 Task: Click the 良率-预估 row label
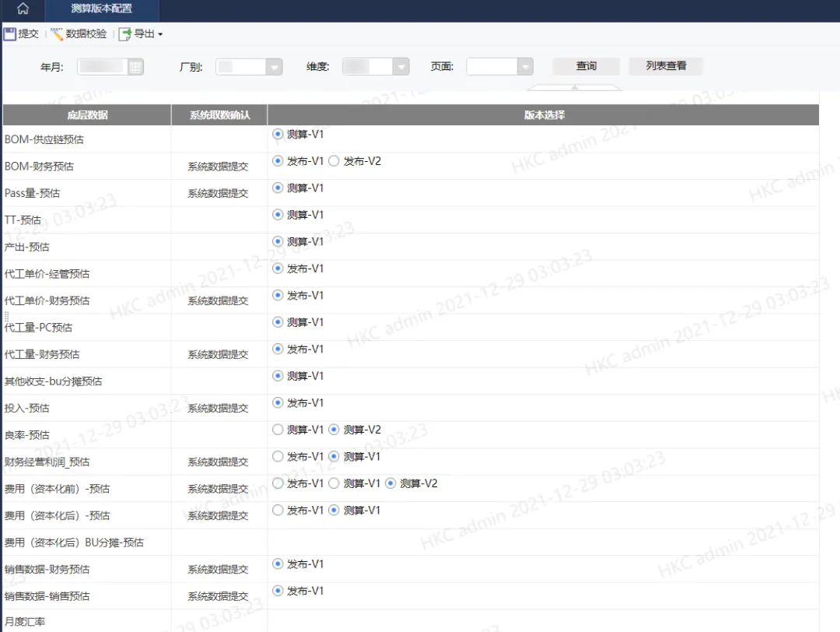click(x=26, y=435)
